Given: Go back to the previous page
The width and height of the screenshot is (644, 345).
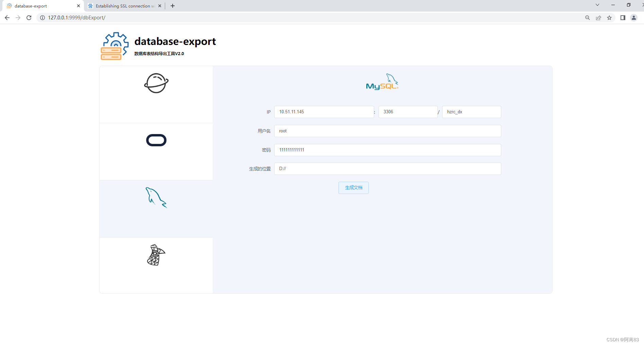Looking at the screenshot, I should [7, 18].
